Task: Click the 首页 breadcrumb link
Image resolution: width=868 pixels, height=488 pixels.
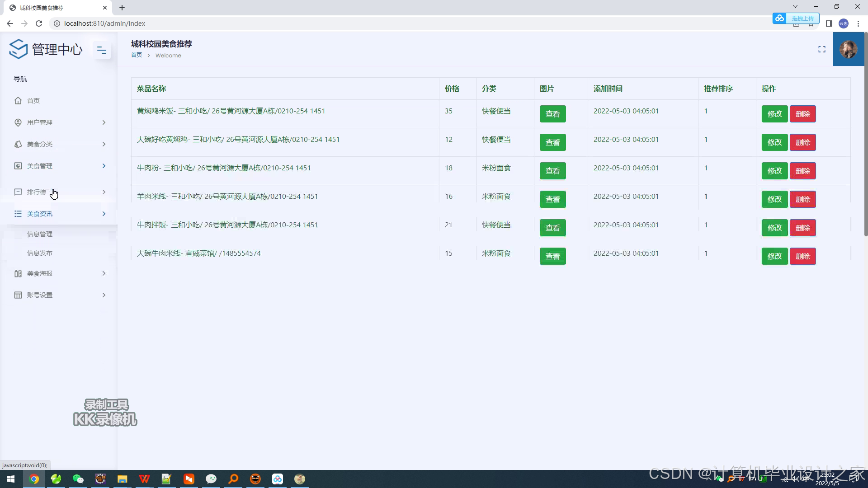Action: pos(137,55)
